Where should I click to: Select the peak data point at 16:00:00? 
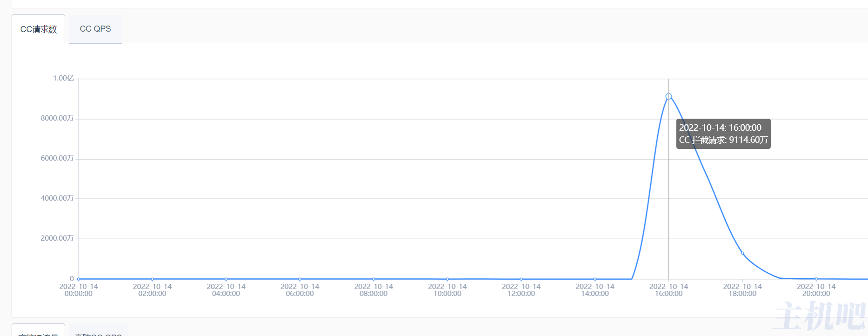point(668,96)
